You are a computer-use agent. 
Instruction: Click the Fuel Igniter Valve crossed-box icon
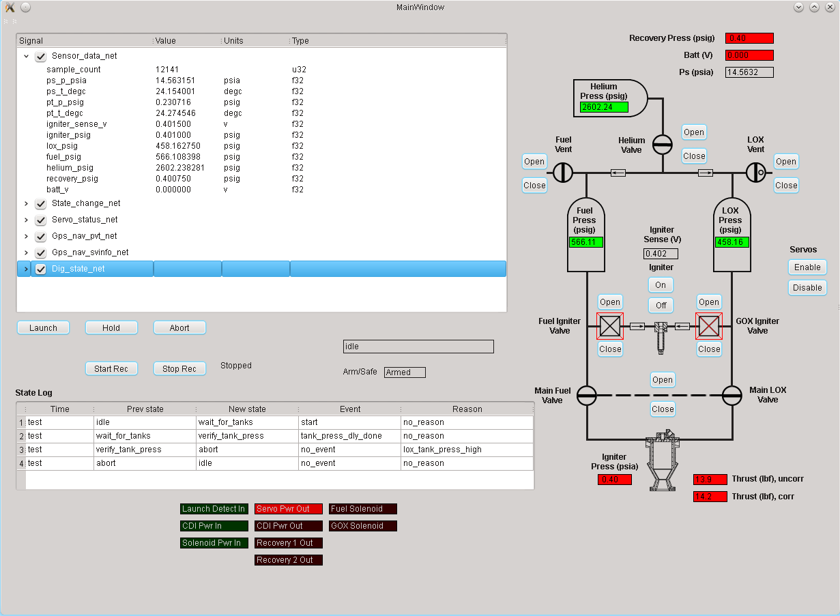coord(610,326)
